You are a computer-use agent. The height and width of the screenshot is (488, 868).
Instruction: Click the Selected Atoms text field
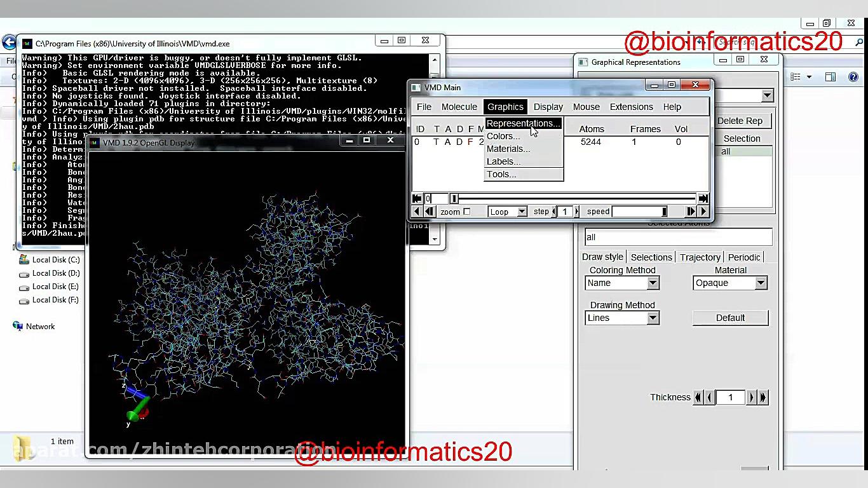pyautogui.click(x=678, y=237)
